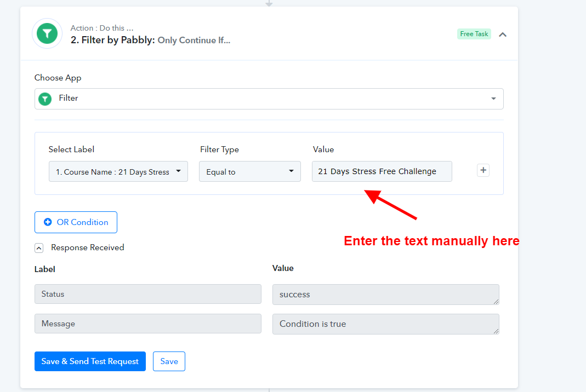Click the Condition is true value field
Screen dimensions: 586x392
click(386, 324)
